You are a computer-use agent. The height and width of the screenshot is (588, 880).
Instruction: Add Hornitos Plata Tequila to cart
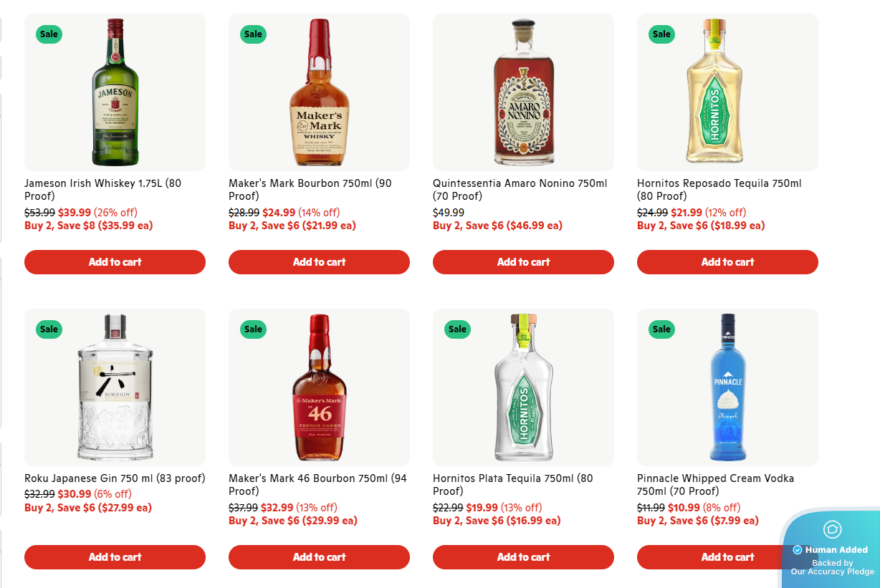[x=523, y=557]
